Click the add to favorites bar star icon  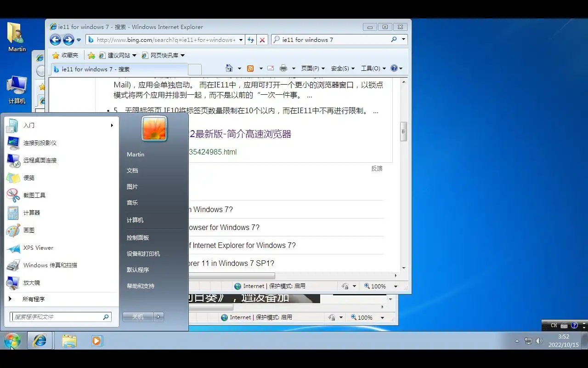[x=91, y=55]
